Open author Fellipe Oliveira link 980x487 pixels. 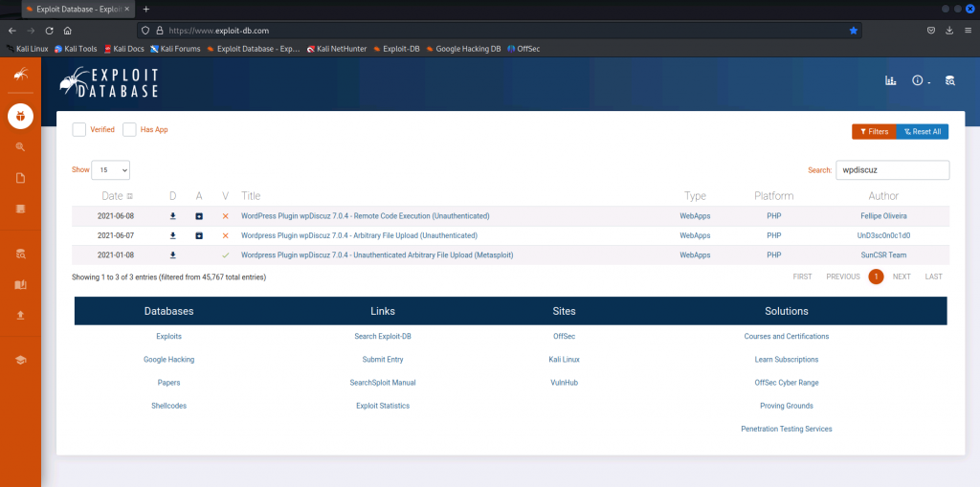[x=883, y=216]
